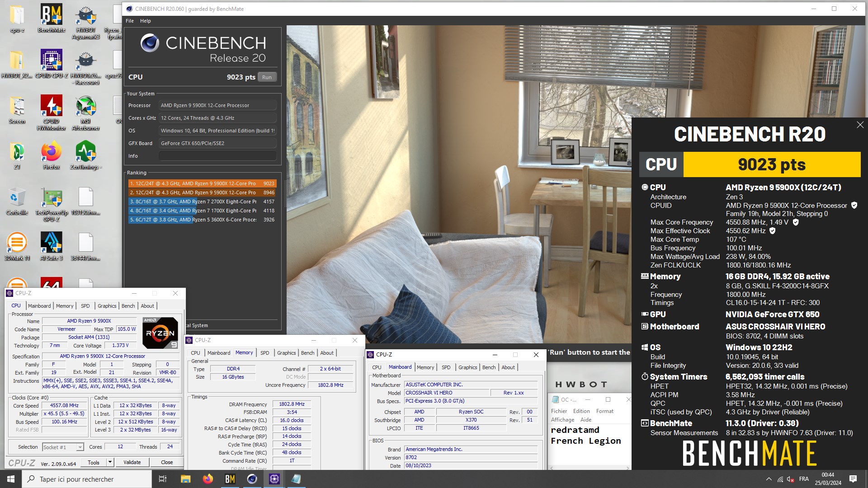The width and height of the screenshot is (868, 488).
Task: Switch to Memory tab in left CPU-Z window
Action: tap(65, 306)
